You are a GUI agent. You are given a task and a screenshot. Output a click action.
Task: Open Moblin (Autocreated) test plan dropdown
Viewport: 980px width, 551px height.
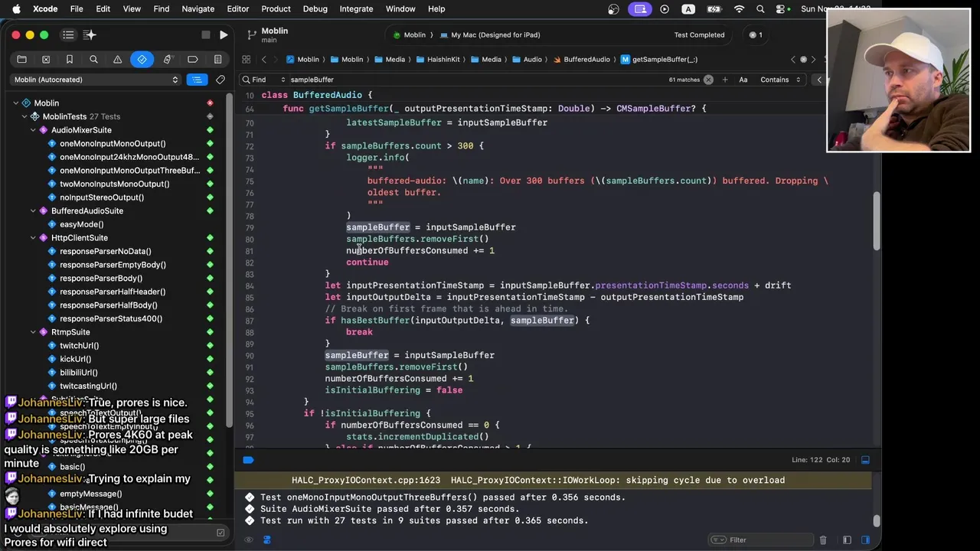96,80
